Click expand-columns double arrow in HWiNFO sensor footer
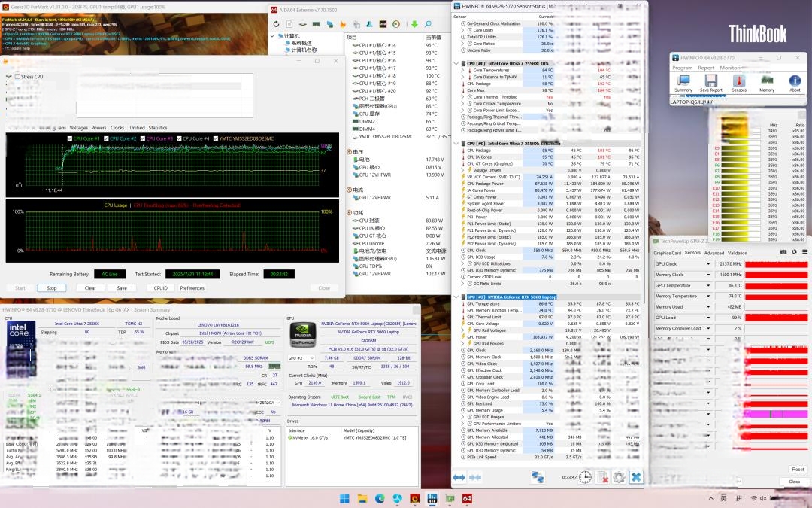 pos(459,477)
